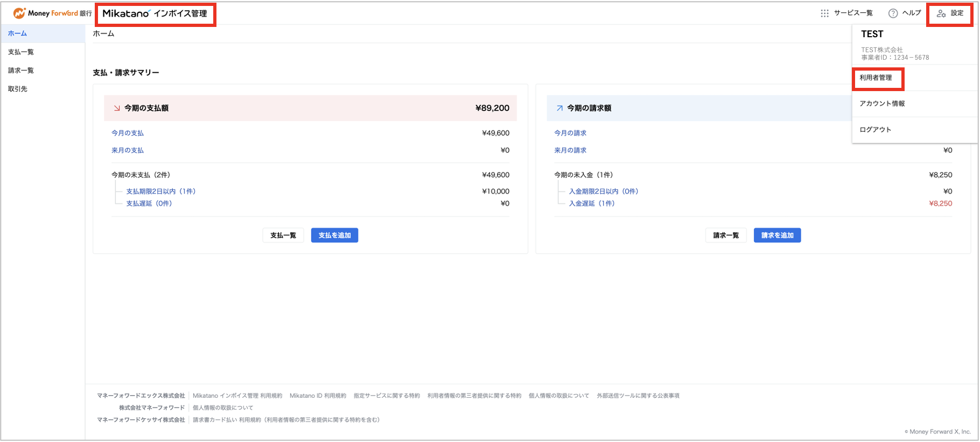The height and width of the screenshot is (442, 980).
Task: Open Mikatano インボイス管理 利用規約 footer link
Action: click(237, 396)
